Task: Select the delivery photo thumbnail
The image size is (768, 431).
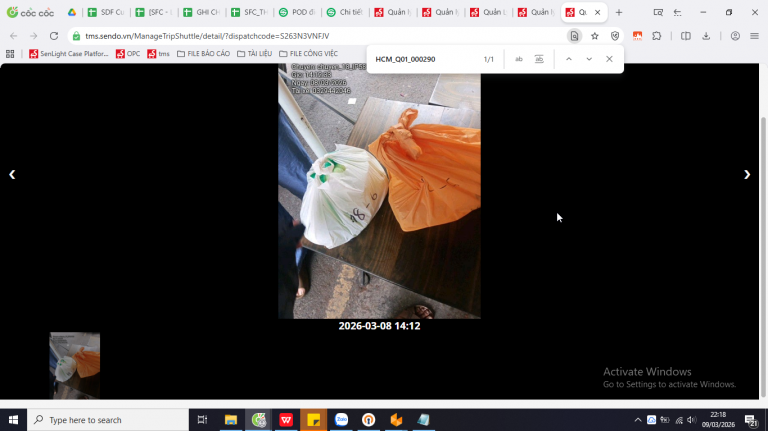Action: (74, 365)
